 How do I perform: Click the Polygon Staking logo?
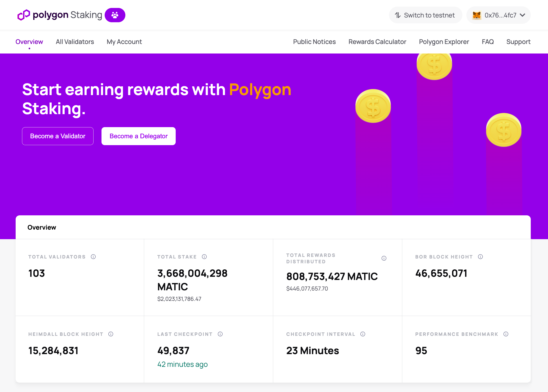coord(59,15)
